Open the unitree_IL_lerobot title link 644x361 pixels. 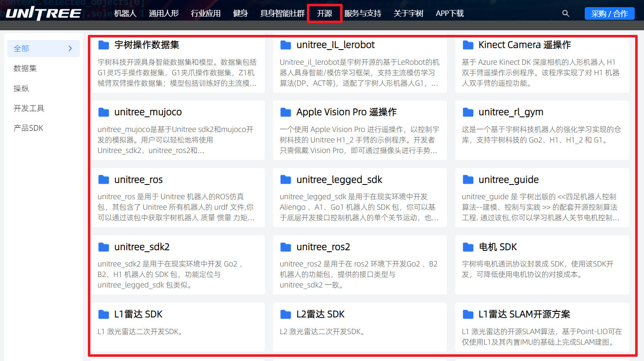(335, 45)
